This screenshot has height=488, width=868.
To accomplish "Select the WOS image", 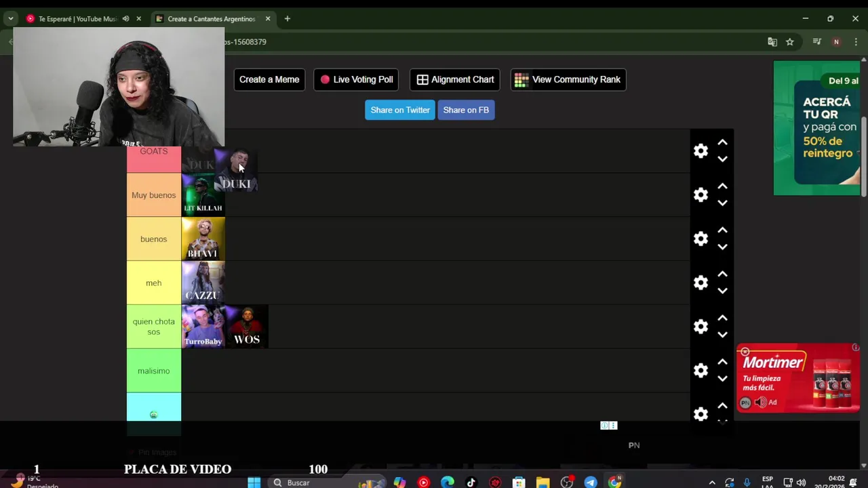I will 247,327.
